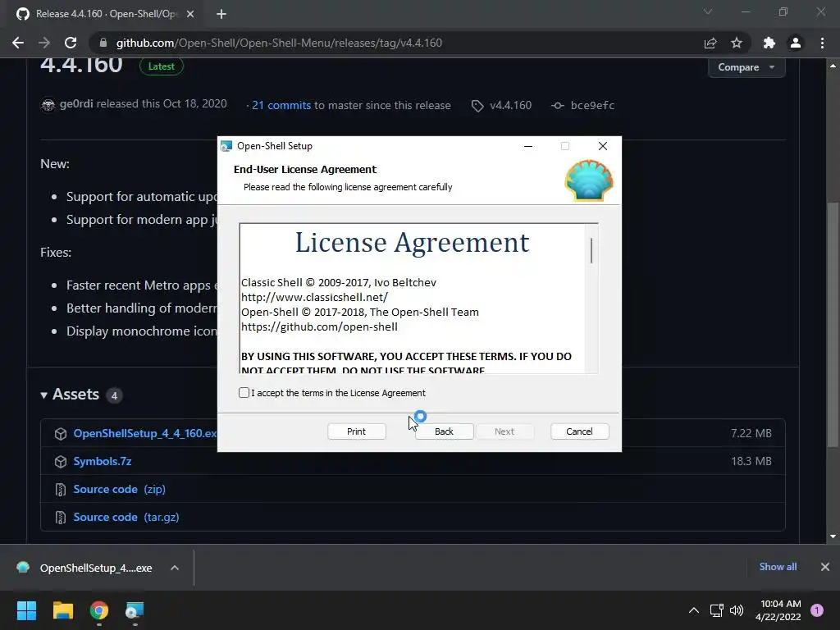Click ge0rdi avatar image

coord(48,104)
